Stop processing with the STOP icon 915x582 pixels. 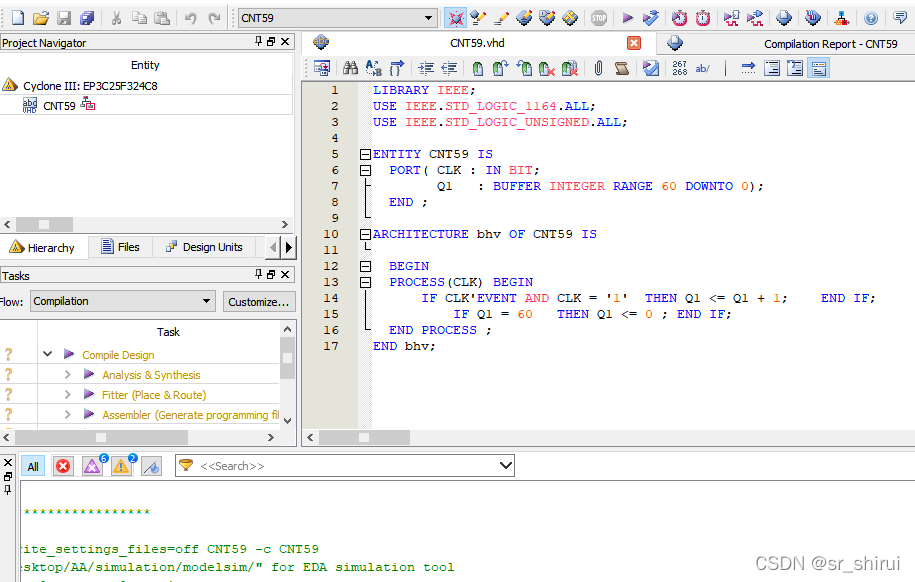[x=599, y=18]
